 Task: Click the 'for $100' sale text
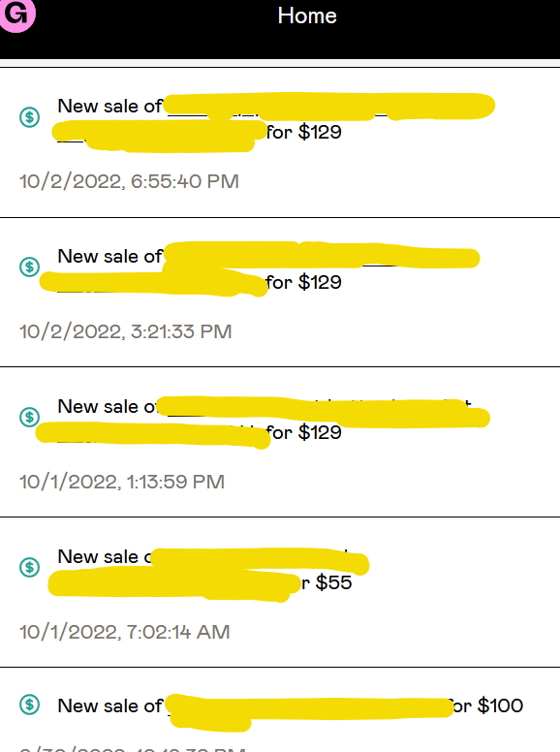pos(485,705)
